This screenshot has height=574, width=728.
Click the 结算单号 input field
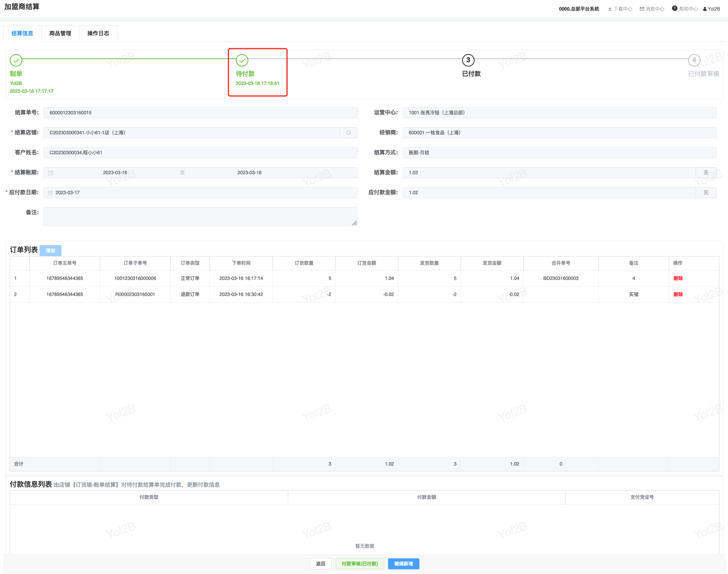(201, 113)
